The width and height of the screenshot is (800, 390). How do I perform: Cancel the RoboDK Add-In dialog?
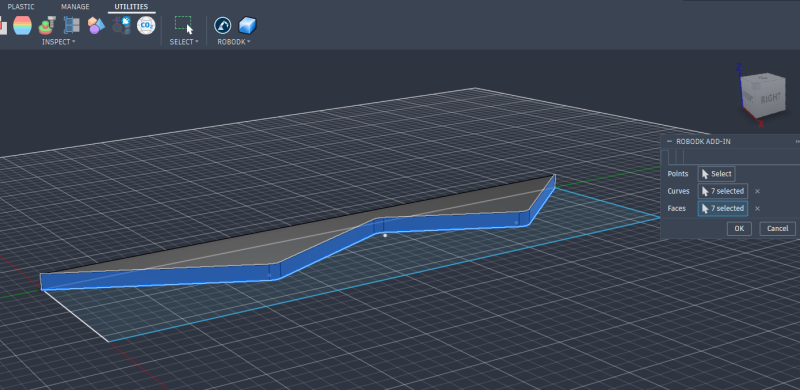777,228
